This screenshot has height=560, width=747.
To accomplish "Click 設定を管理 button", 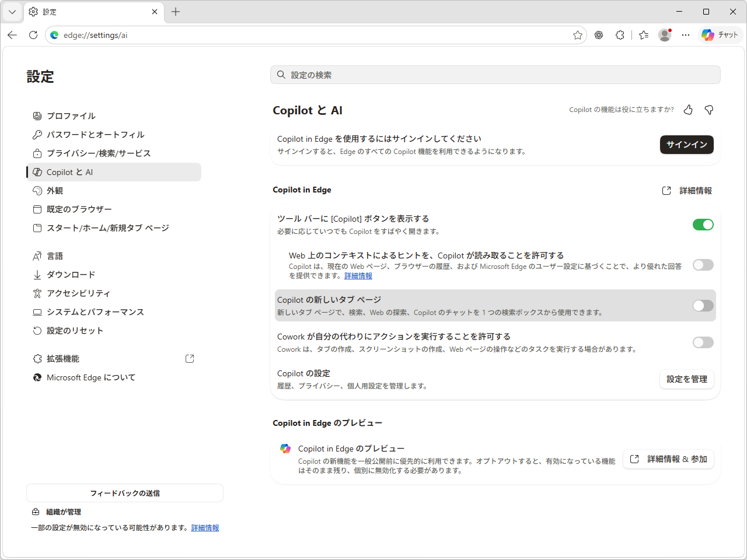I will pos(687,379).
